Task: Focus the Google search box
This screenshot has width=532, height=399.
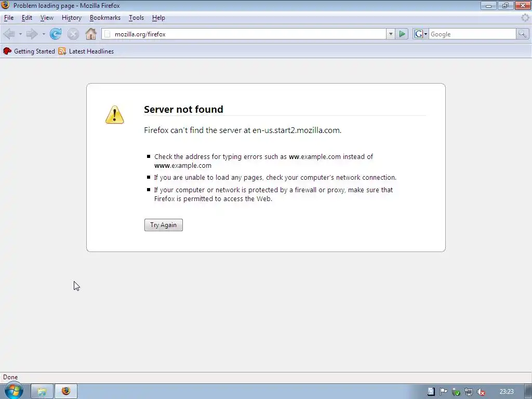Action: (472, 34)
